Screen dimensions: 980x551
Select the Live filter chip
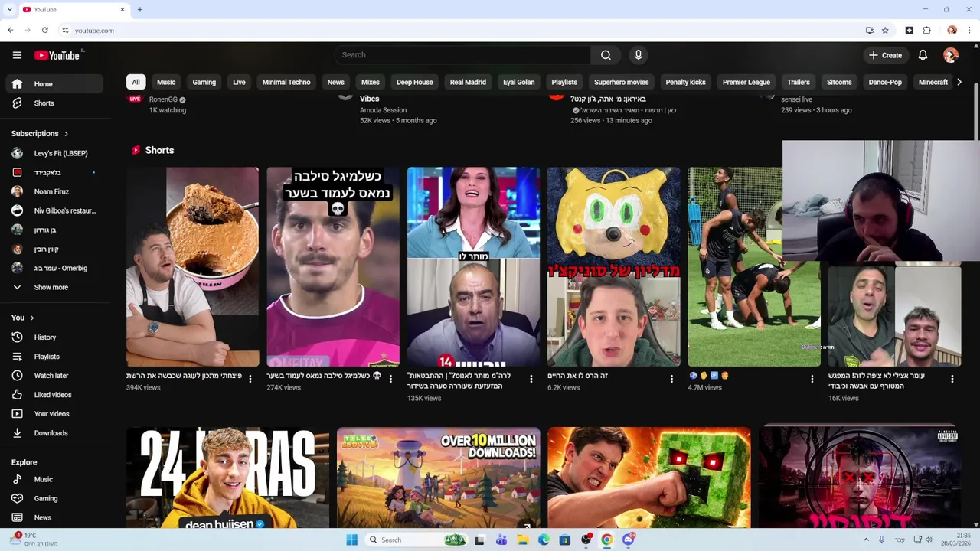pyautogui.click(x=239, y=82)
